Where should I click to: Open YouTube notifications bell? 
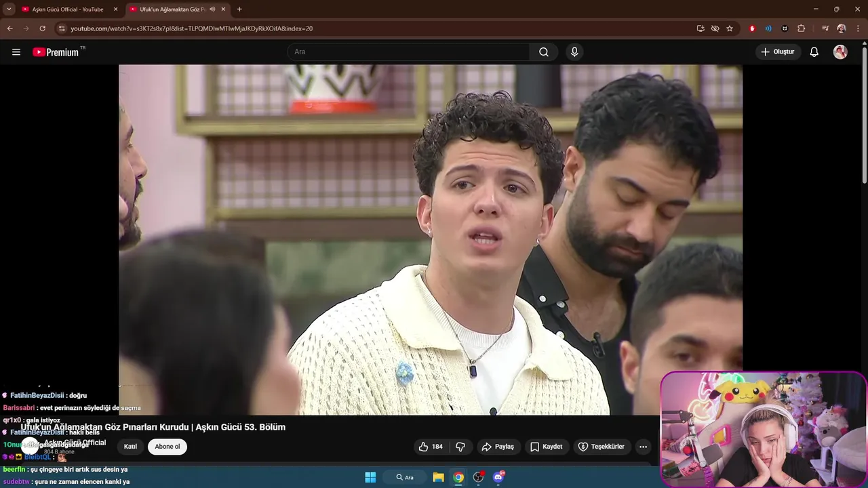[814, 52]
